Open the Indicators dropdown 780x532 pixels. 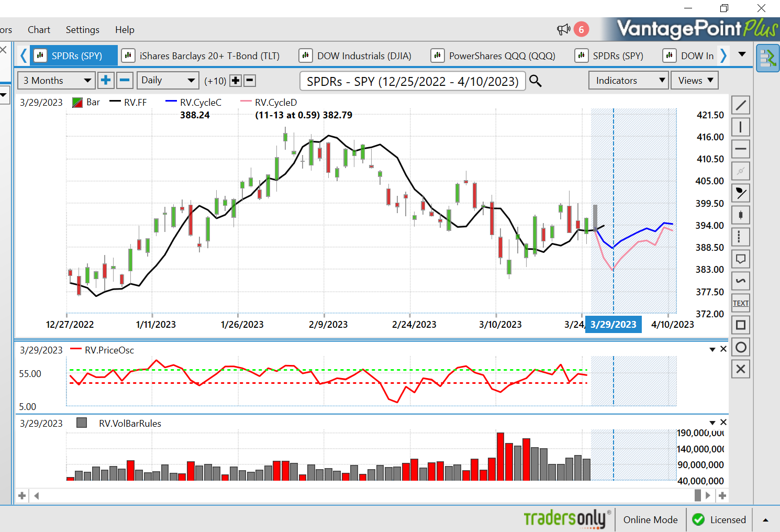click(629, 81)
